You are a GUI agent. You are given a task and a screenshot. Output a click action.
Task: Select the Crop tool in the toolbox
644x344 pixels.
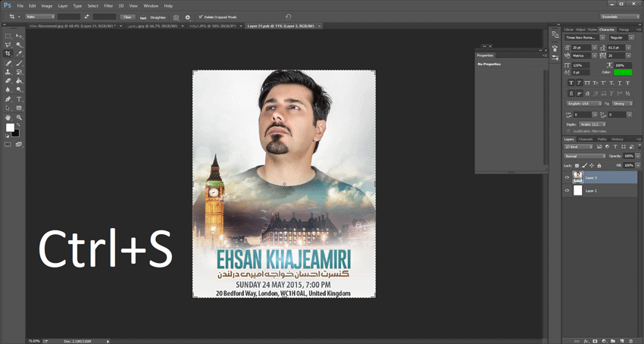click(x=8, y=54)
